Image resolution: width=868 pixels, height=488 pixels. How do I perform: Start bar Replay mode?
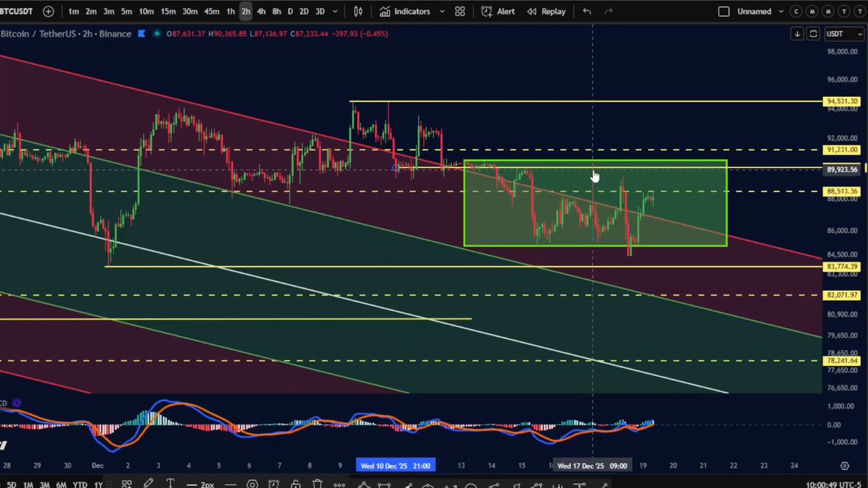[x=547, y=12]
